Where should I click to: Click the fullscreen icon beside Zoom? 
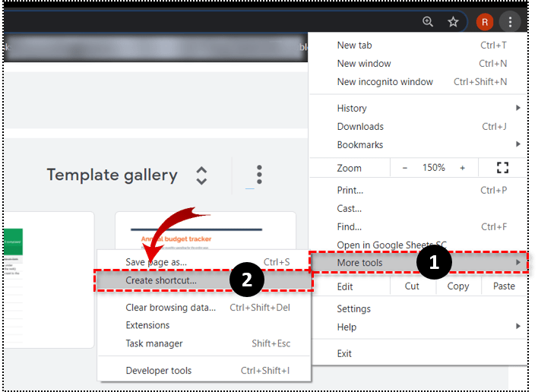pos(502,168)
